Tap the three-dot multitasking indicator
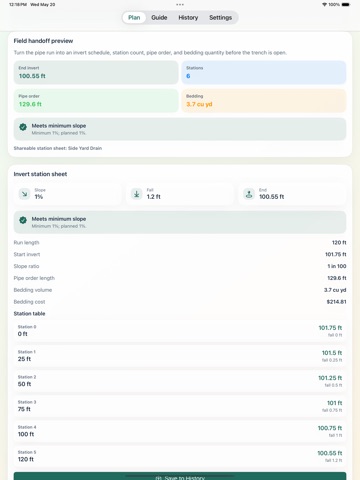Screen dimensions: 360x480 [180, 5]
